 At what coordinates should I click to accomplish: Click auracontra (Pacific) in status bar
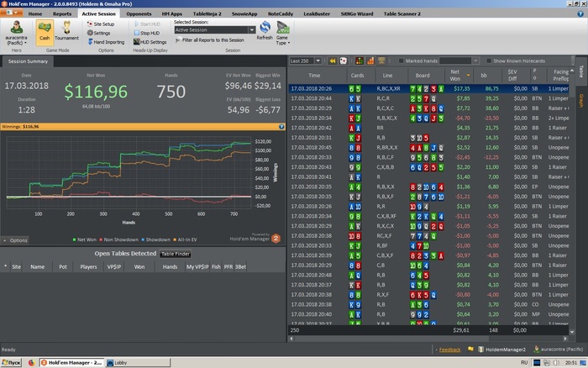pyautogui.click(x=558, y=350)
